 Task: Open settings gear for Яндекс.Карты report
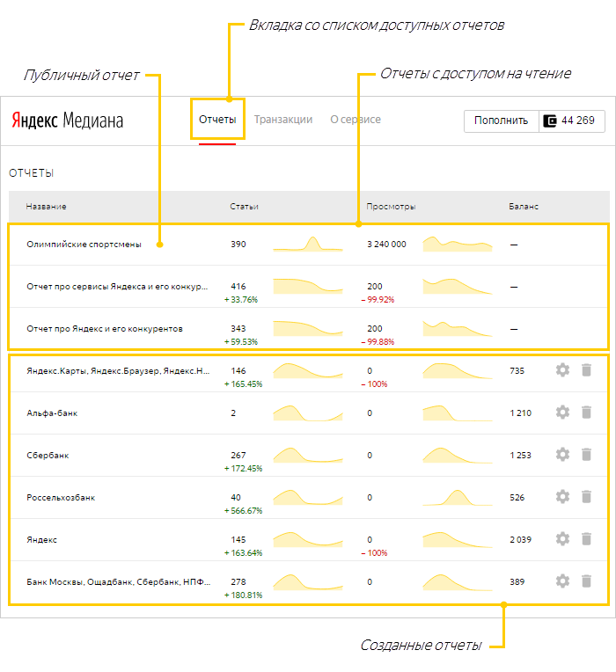click(562, 369)
